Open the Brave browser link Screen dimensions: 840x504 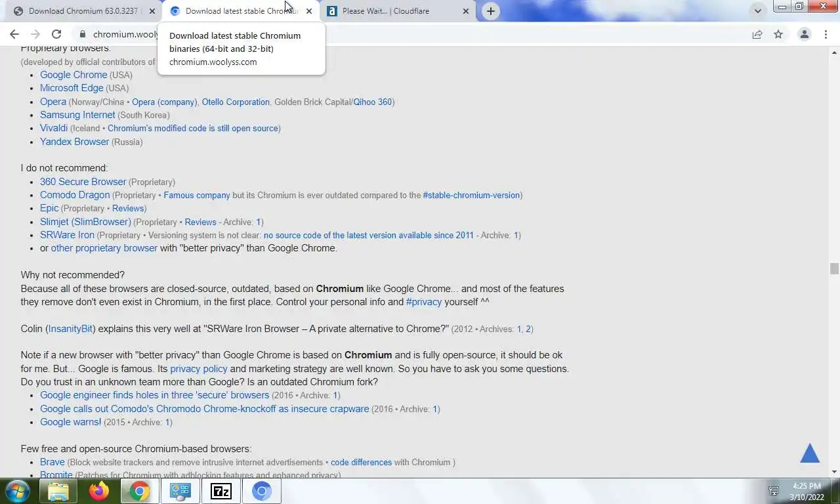tap(52, 462)
